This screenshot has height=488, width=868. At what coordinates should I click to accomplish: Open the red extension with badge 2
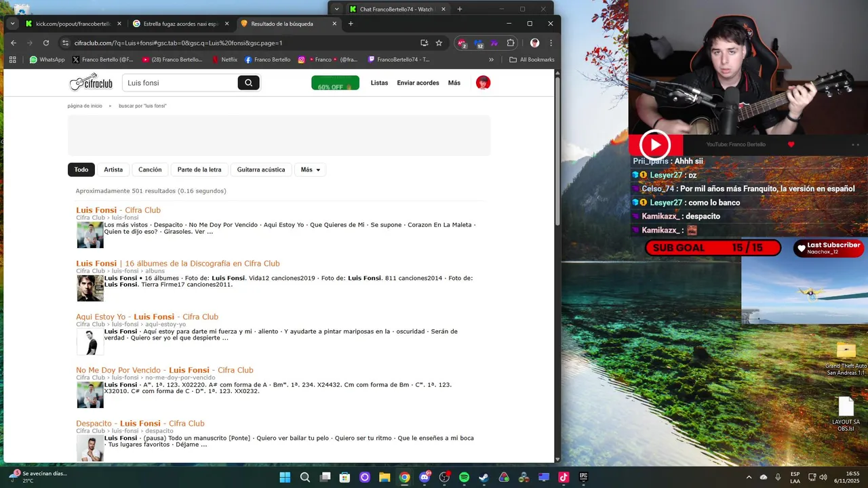(x=462, y=43)
